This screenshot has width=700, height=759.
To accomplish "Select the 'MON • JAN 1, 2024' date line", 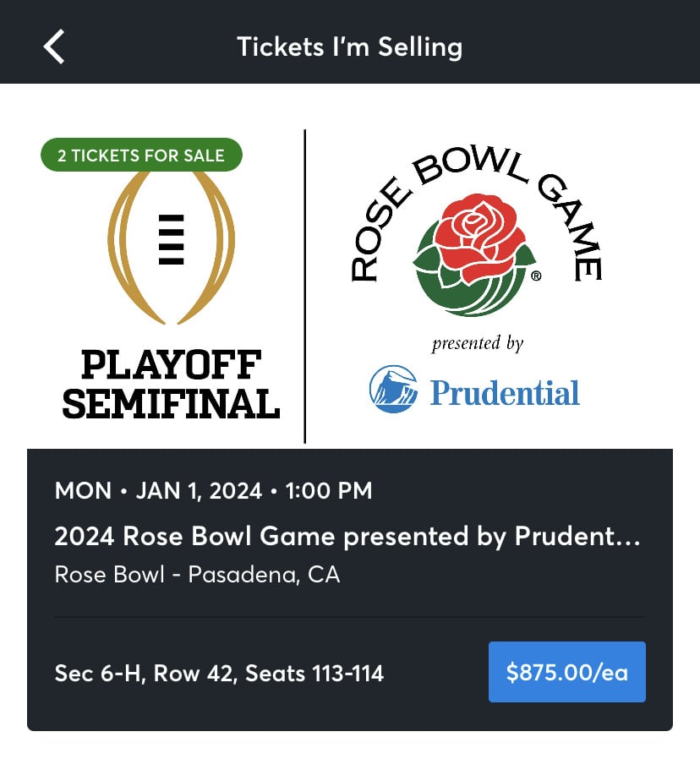I will tap(155, 490).
